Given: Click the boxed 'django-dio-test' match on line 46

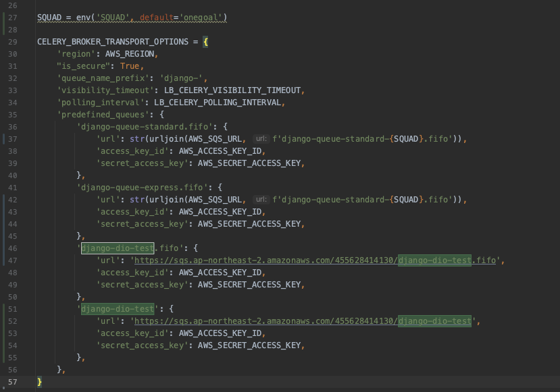Looking at the screenshot, I should point(118,248).
